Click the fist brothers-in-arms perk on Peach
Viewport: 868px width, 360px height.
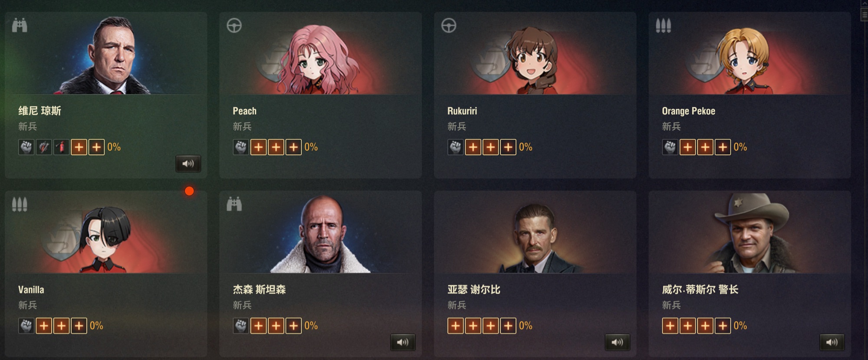(x=241, y=147)
